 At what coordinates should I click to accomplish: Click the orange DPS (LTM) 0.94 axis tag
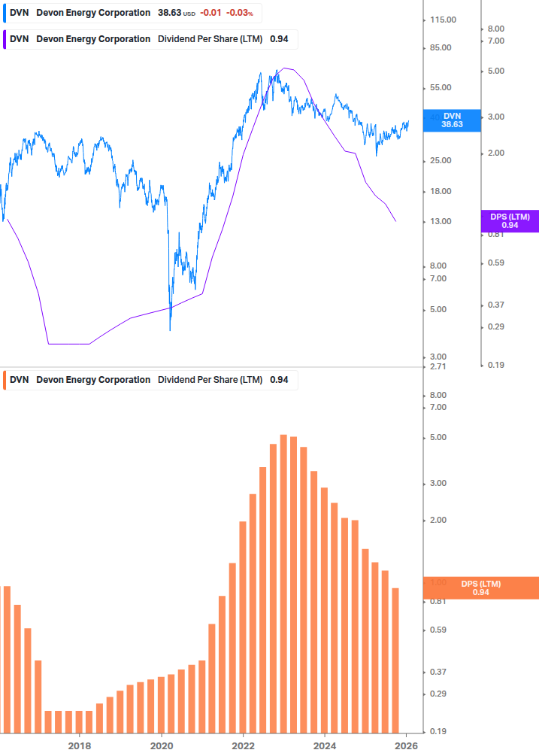[x=481, y=588]
